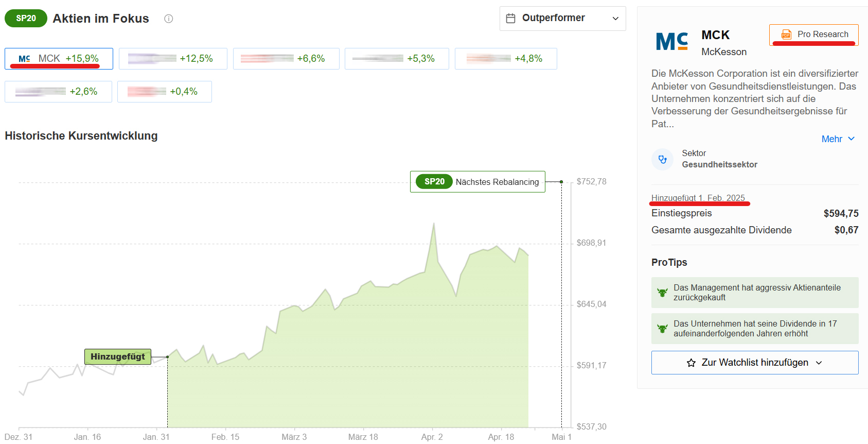
Task: Select the +5,3% stock tab
Action: click(397, 59)
